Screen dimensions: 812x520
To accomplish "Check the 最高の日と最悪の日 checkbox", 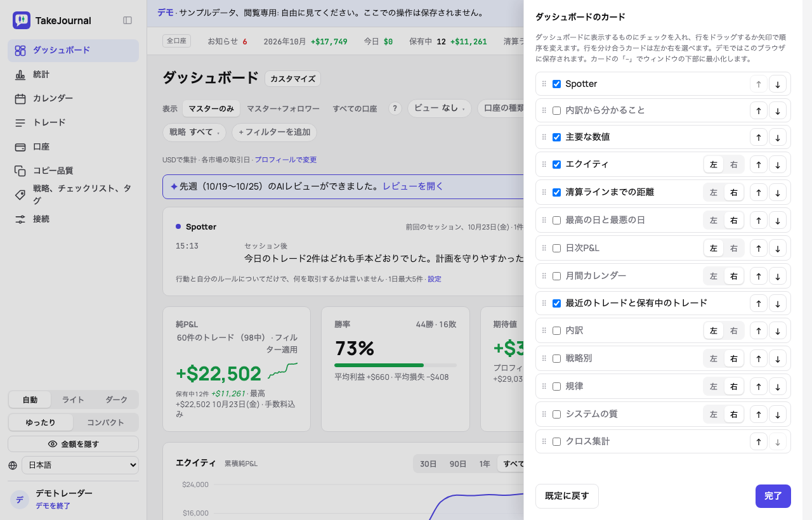I will (556, 220).
